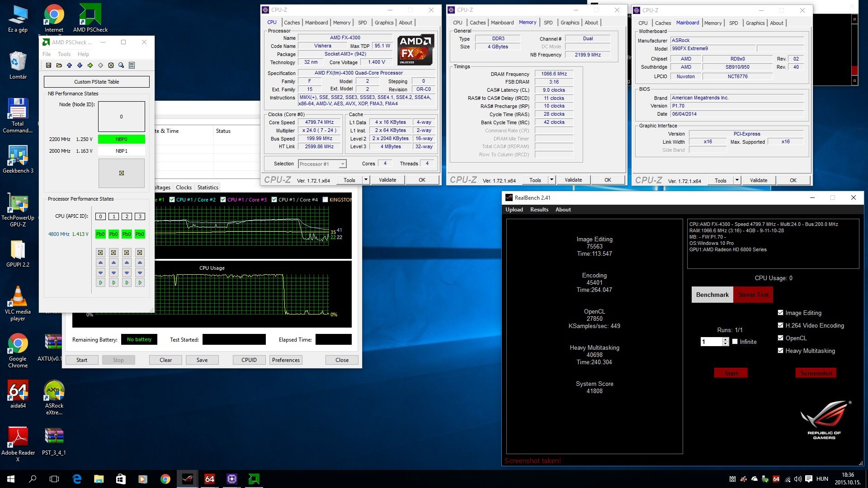
Task: Click the NB settings icon box below NBP1
Action: coord(122,173)
